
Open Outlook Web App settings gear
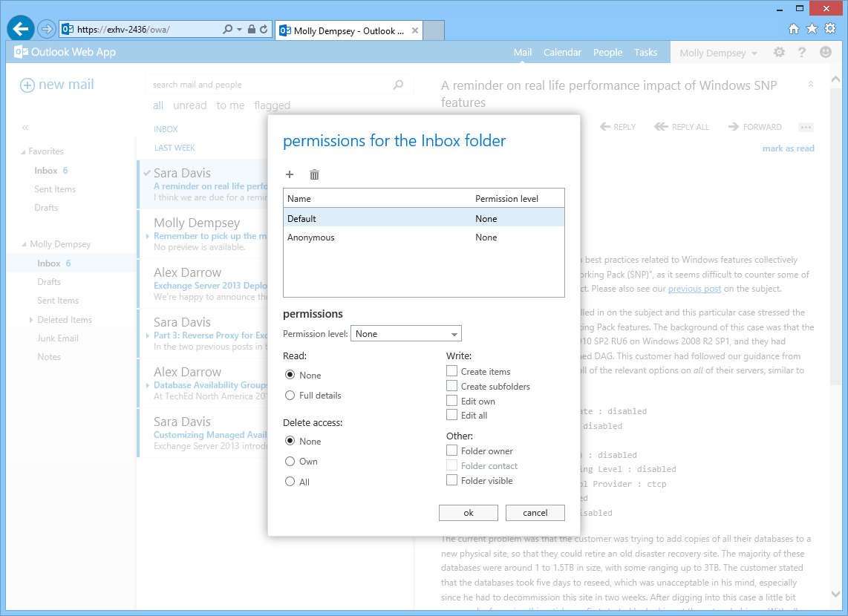coord(777,52)
